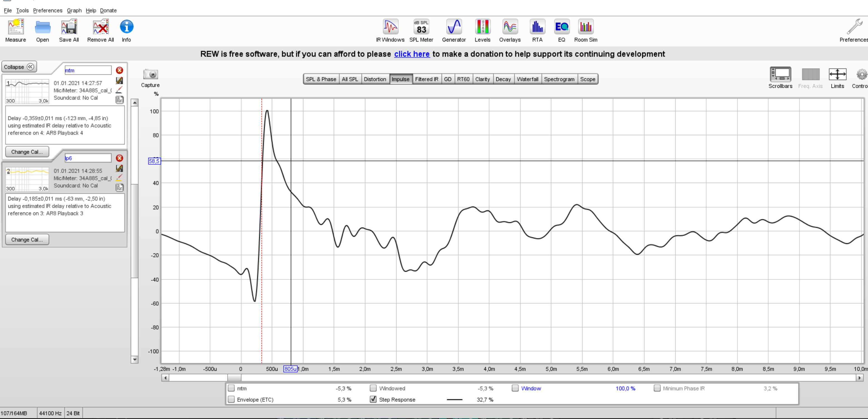Click the trace color icon for mtm measurement
The height and width of the screenshot is (419, 868).
119,81
